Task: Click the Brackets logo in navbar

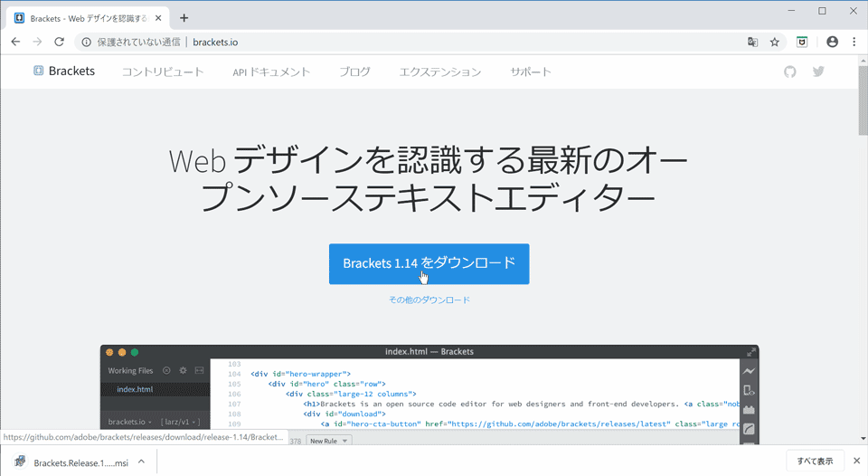Action: click(x=64, y=71)
